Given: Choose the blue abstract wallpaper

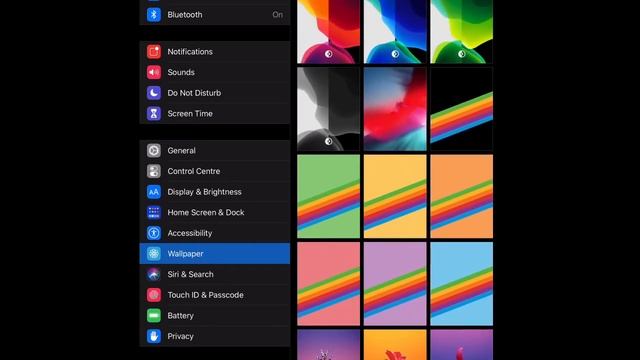Looking at the screenshot, I should 395,31.
